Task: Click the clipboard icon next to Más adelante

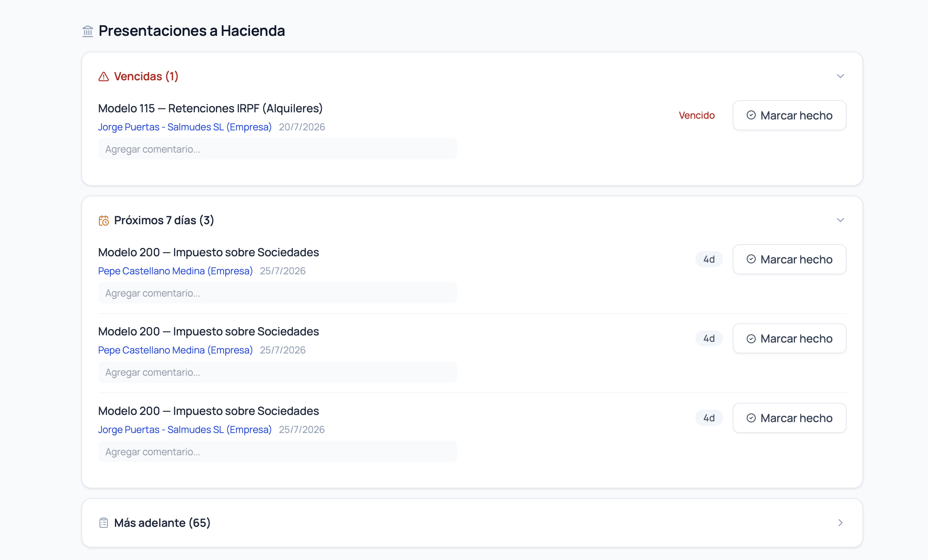Action: coord(104,523)
